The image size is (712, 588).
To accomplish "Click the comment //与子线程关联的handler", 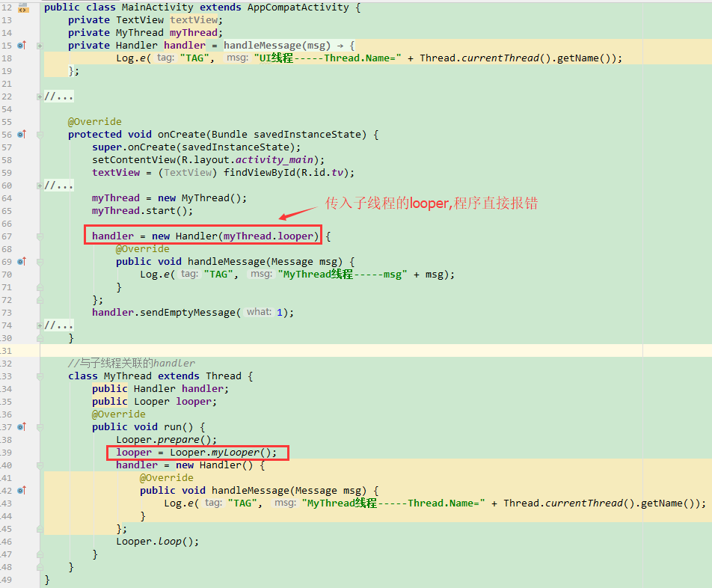I will coord(132,364).
